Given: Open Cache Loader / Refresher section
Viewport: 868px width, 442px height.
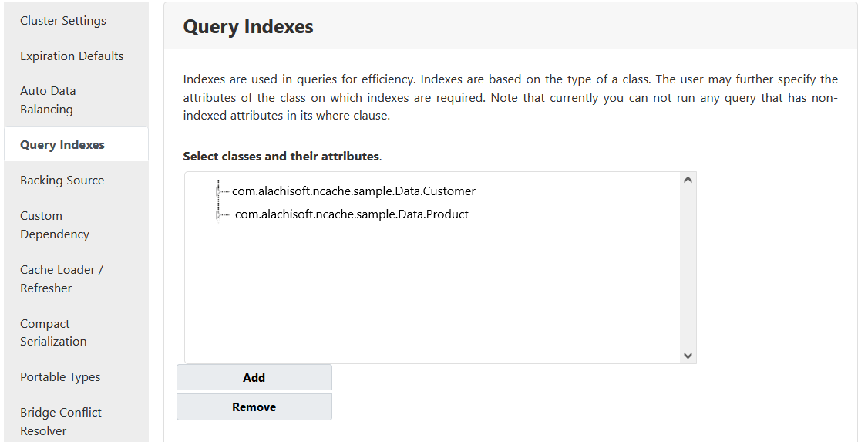Looking at the screenshot, I should coord(62,279).
